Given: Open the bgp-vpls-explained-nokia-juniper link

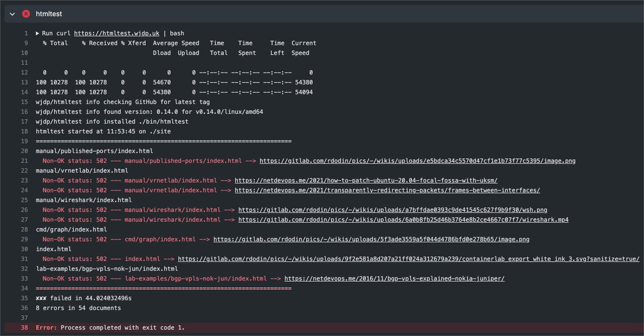Looking at the screenshot, I should (394, 279).
